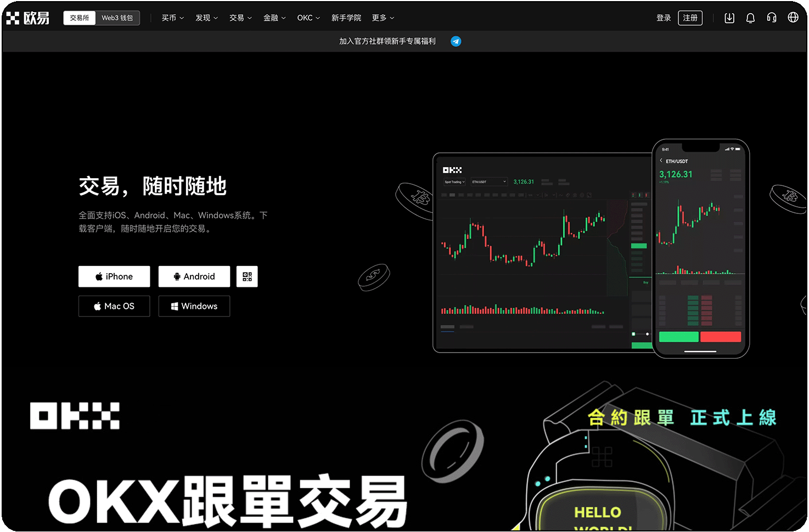Open the 新手学院 menu item

tap(346, 18)
